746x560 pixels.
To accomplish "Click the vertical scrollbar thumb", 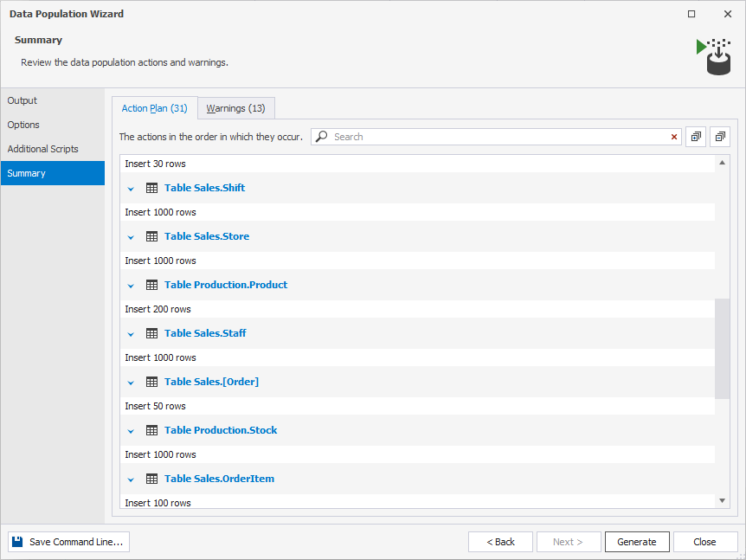I will tap(722, 348).
